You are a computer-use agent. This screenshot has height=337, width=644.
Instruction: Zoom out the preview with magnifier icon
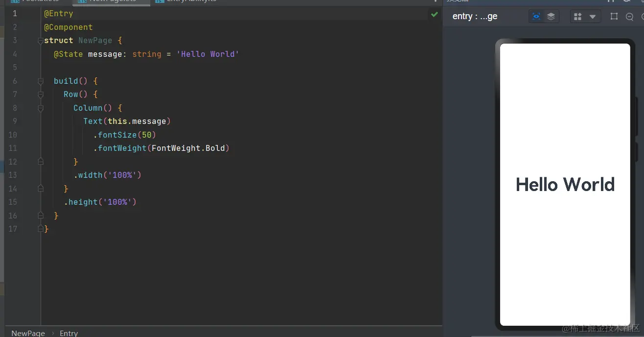629,17
